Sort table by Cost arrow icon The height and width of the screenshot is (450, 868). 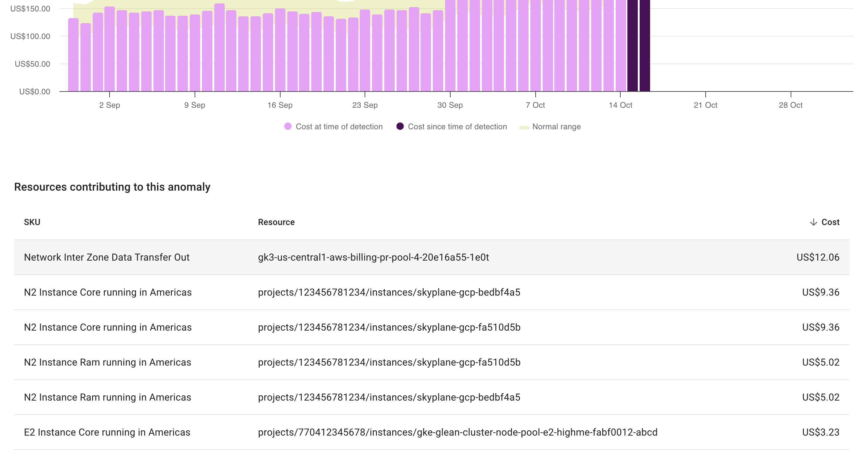813,222
